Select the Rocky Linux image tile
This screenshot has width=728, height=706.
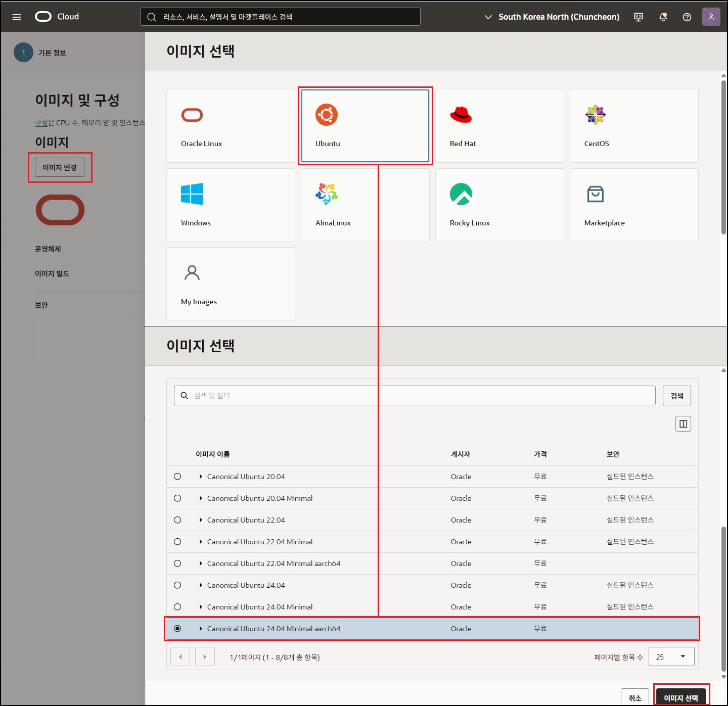click(x=499, y=205)
